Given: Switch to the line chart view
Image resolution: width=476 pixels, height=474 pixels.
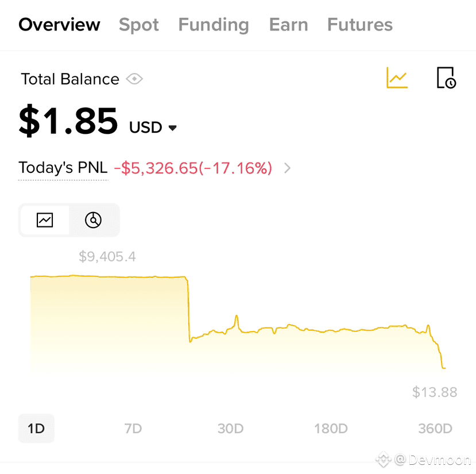Looking at the screenshot, I should click(x=45, y=220).
